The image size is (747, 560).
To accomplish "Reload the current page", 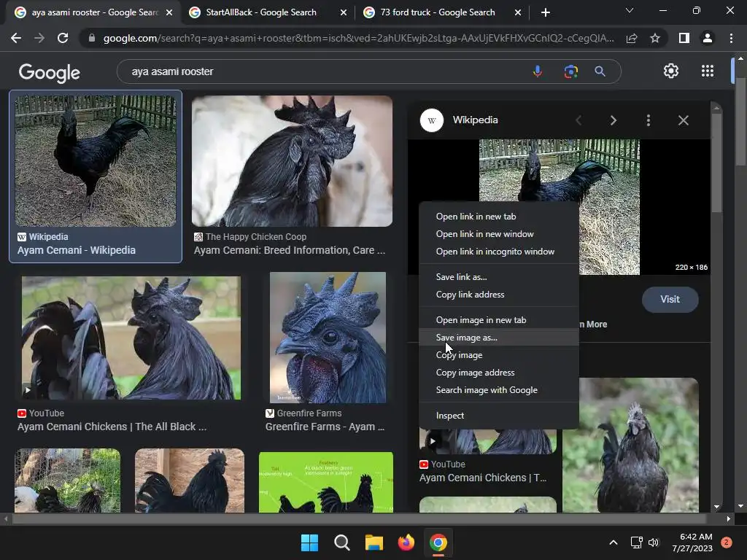I will pyautogui.click(x=63, y=38).
